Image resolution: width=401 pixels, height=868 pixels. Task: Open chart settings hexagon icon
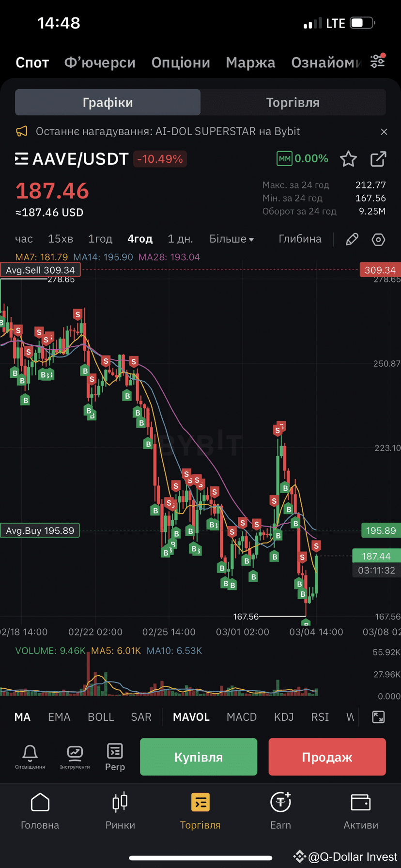point(378,239)
